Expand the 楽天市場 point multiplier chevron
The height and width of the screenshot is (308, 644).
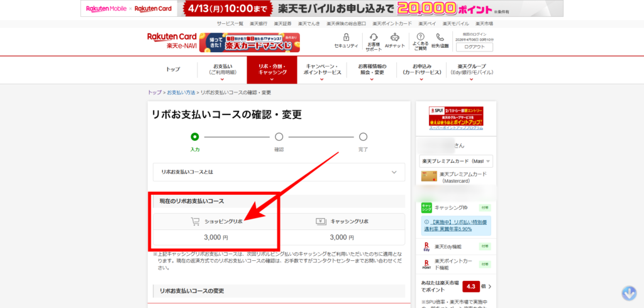click(490, 287)
